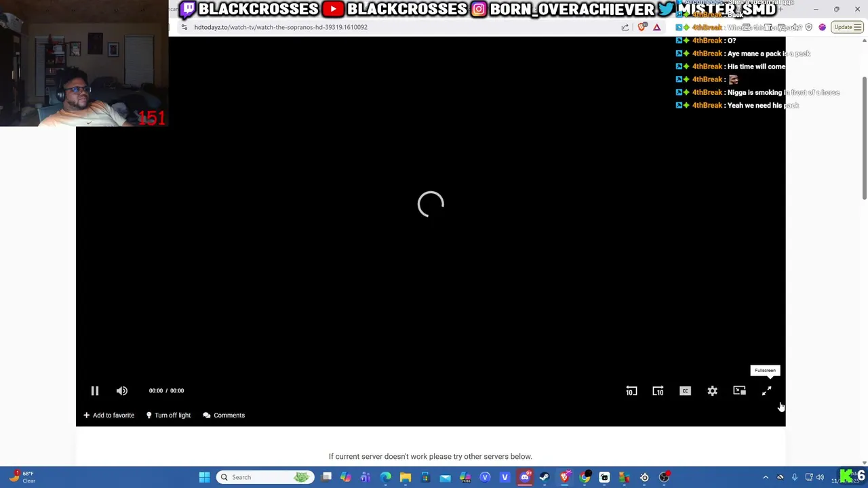
Task: Open Brave VPN shield icon
Action: (x=808, y=27)
